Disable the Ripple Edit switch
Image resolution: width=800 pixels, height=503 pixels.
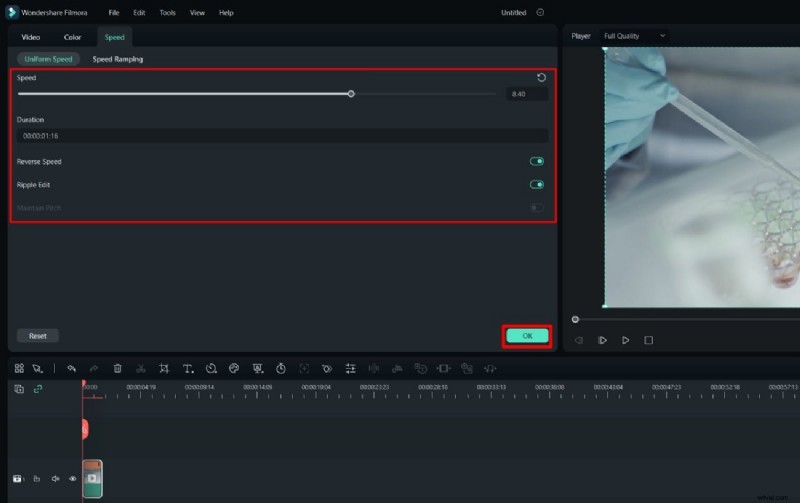pos(537,184)
